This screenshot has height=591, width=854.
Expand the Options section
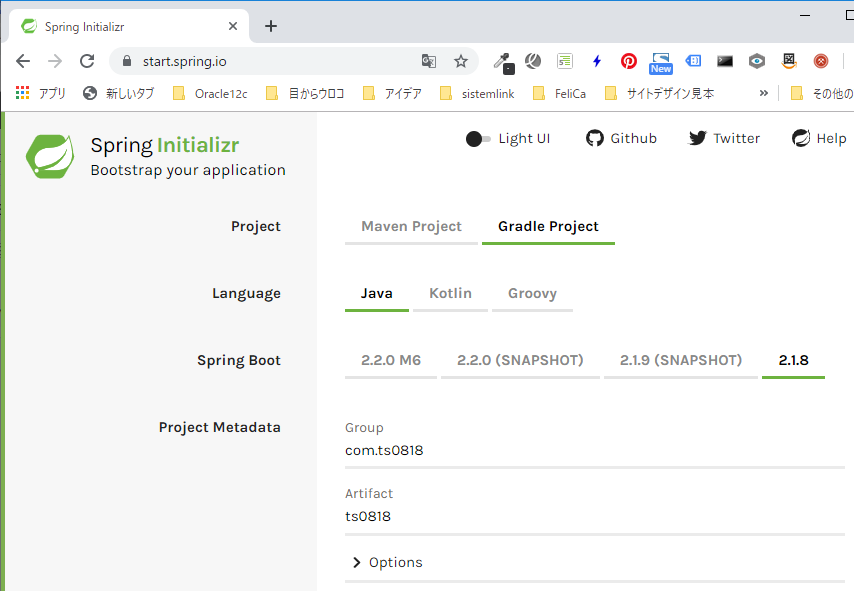[387, 562]
